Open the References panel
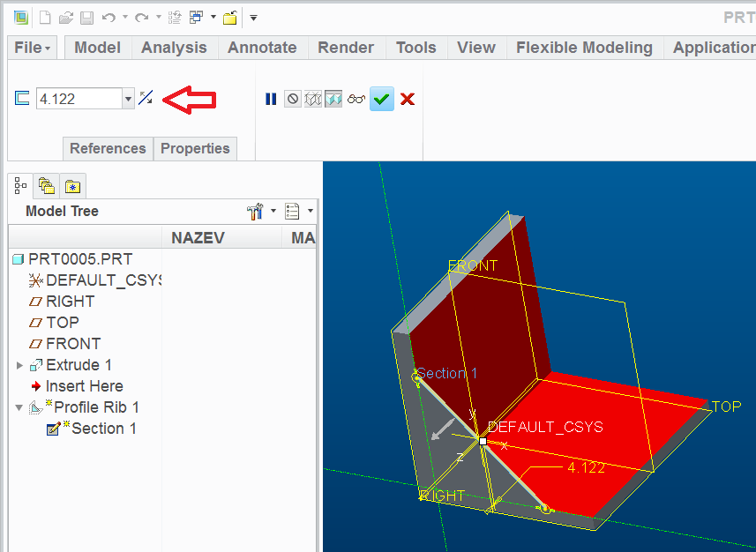756x552 pixels. coord(108,148)
